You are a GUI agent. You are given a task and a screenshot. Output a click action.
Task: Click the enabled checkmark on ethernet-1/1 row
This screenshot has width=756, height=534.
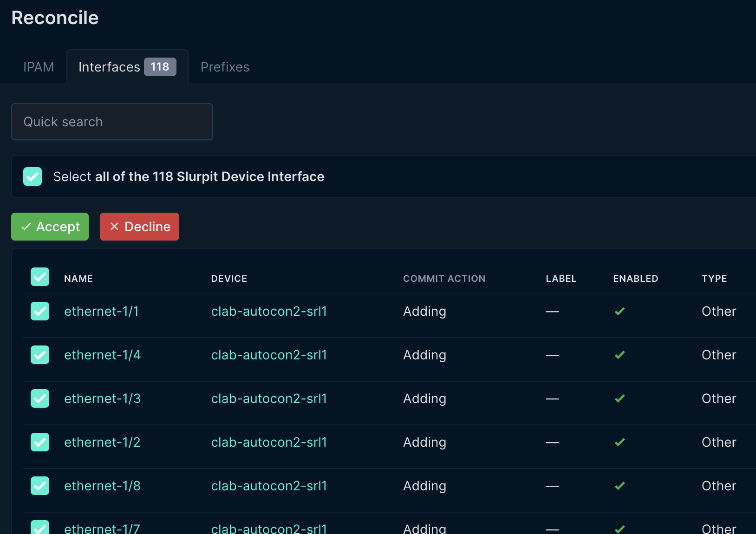coord(619,311)
